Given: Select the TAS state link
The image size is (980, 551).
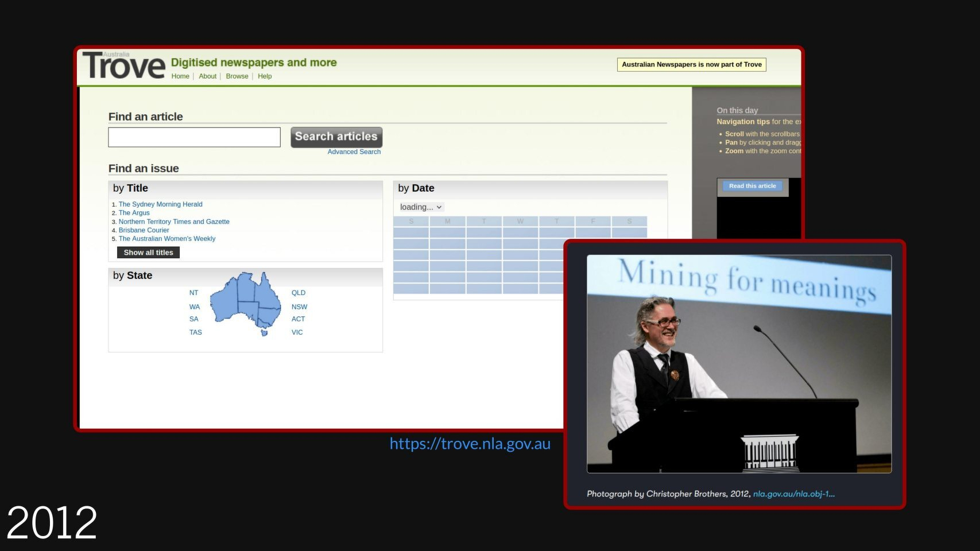Looking at the screenshot, I should (x=196, y=332).
